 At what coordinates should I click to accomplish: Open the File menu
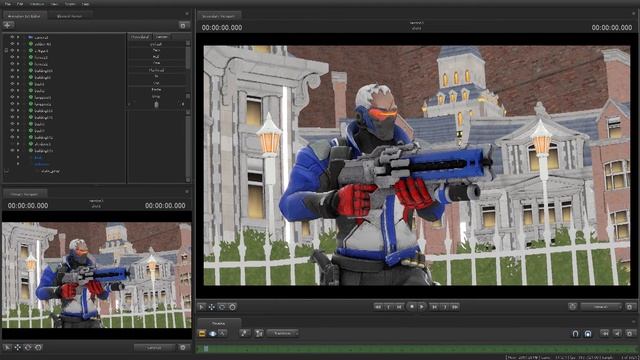click(8, 4)
